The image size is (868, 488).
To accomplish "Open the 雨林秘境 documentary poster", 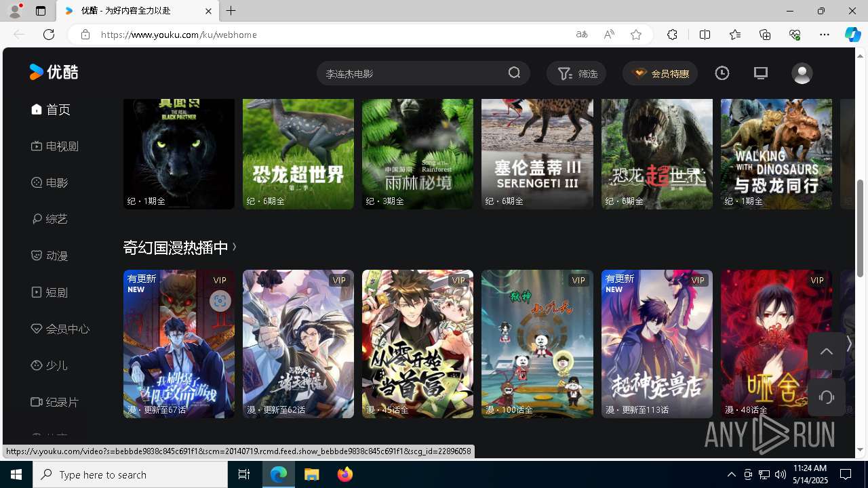I will (418, 154).
